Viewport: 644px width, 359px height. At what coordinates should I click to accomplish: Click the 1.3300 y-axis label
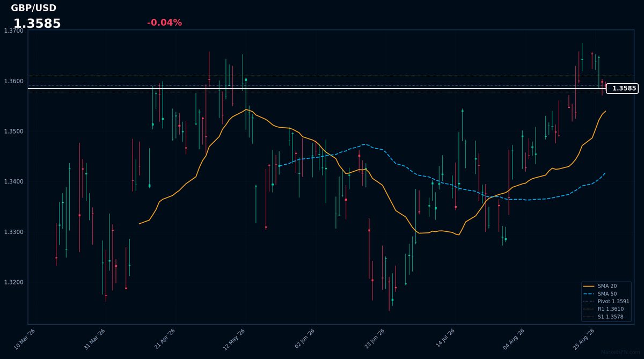click(x=13, y=232)
